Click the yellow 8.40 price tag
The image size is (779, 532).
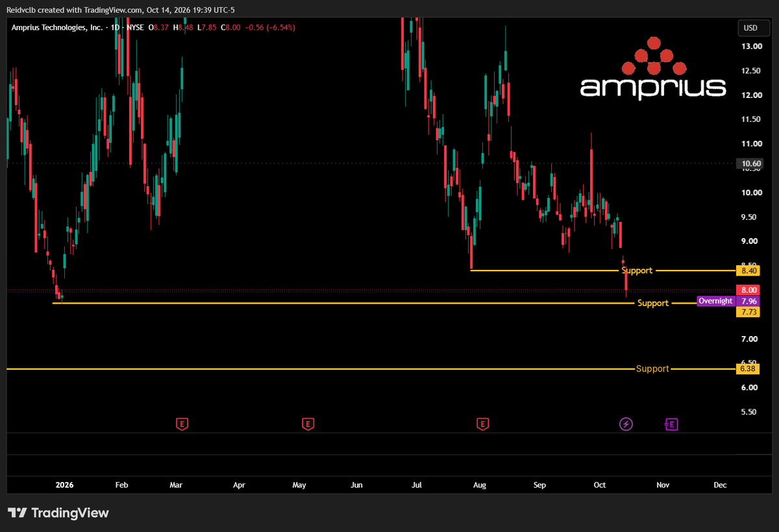coord(748,270)
